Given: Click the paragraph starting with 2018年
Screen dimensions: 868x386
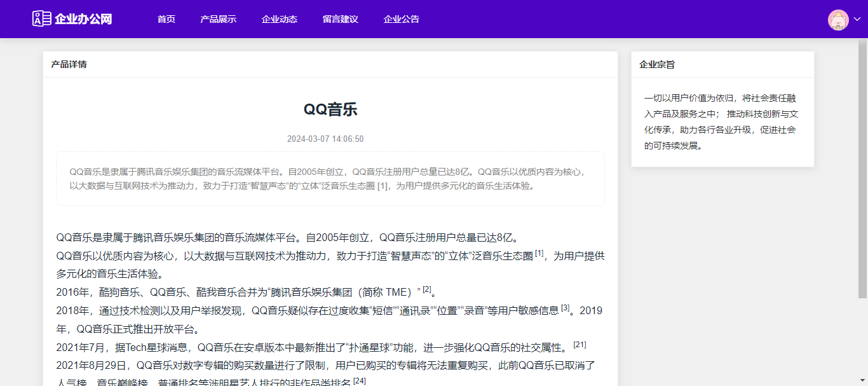Looking at the screenshot, I should [329, 320].
